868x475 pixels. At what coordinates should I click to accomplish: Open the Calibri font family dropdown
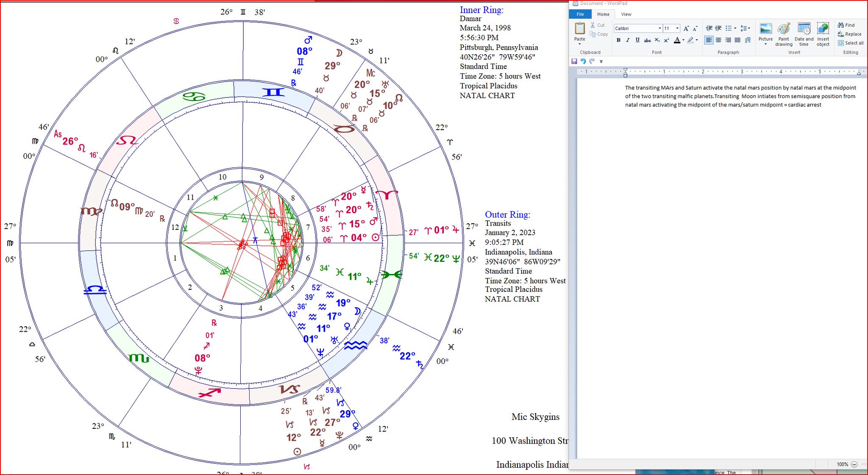pos(659,28)
